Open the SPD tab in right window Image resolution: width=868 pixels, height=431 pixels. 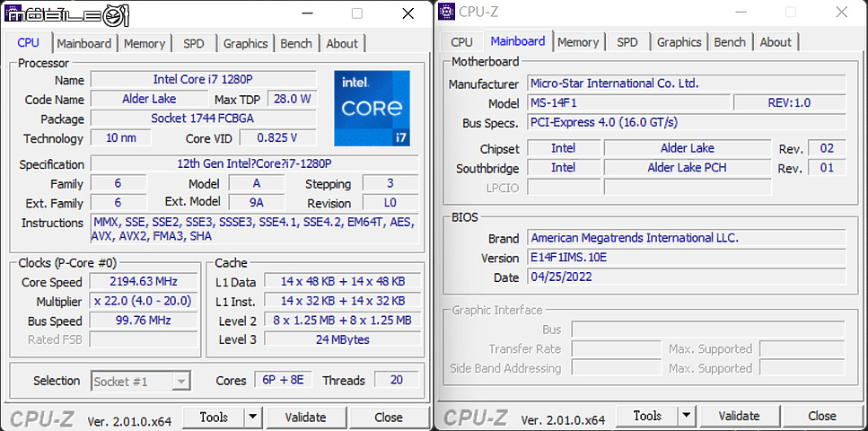[627, 42]
